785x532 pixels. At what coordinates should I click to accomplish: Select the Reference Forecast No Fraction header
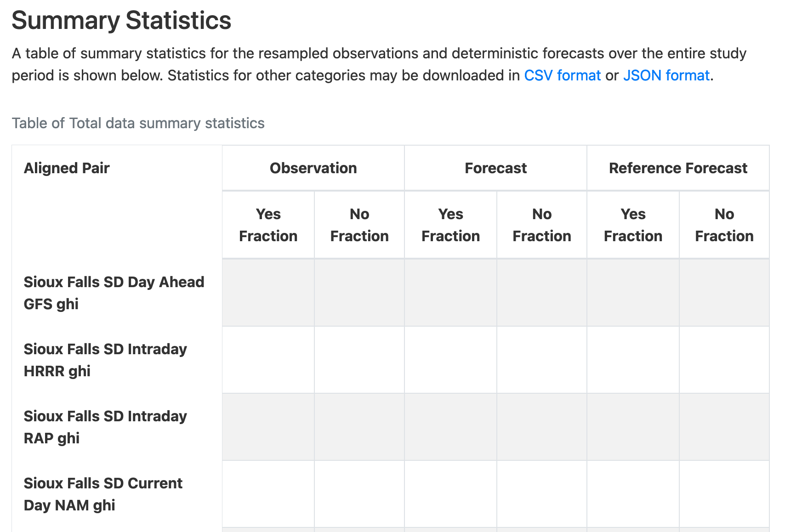724,225
